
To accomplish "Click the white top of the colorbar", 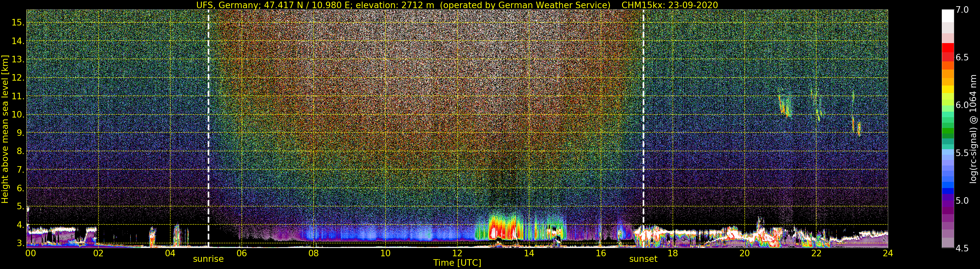I will (x=948, y=16).
